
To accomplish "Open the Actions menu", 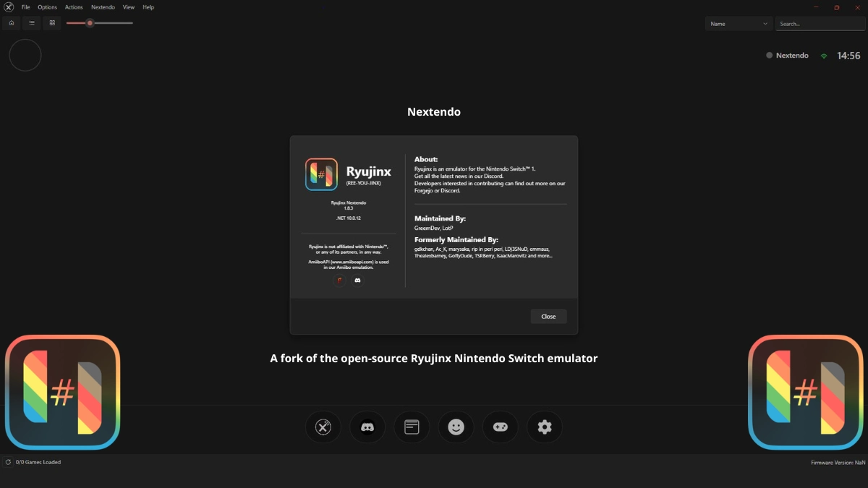I will pyautogui.click(x=74, y=7).
